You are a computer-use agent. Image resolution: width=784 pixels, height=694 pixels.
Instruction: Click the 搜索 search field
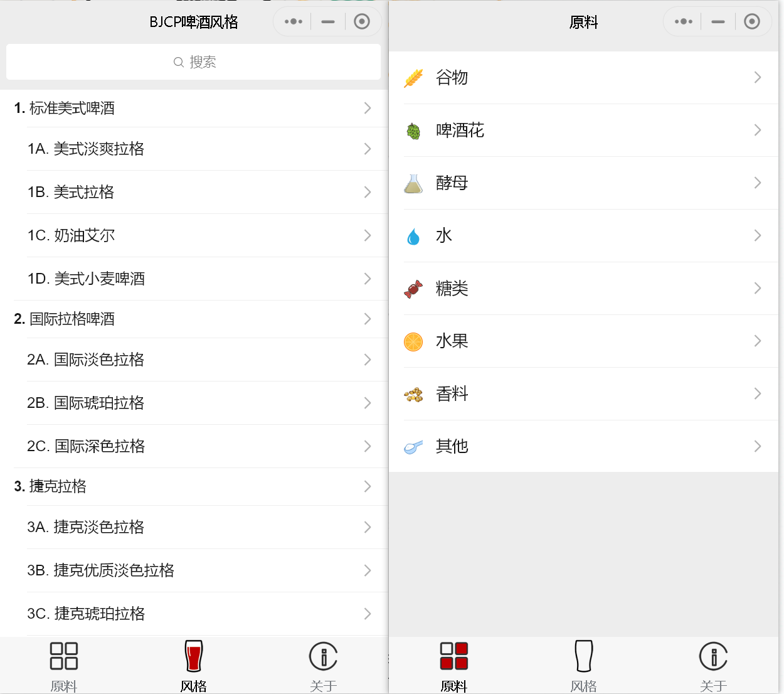[x=193, y=62]
